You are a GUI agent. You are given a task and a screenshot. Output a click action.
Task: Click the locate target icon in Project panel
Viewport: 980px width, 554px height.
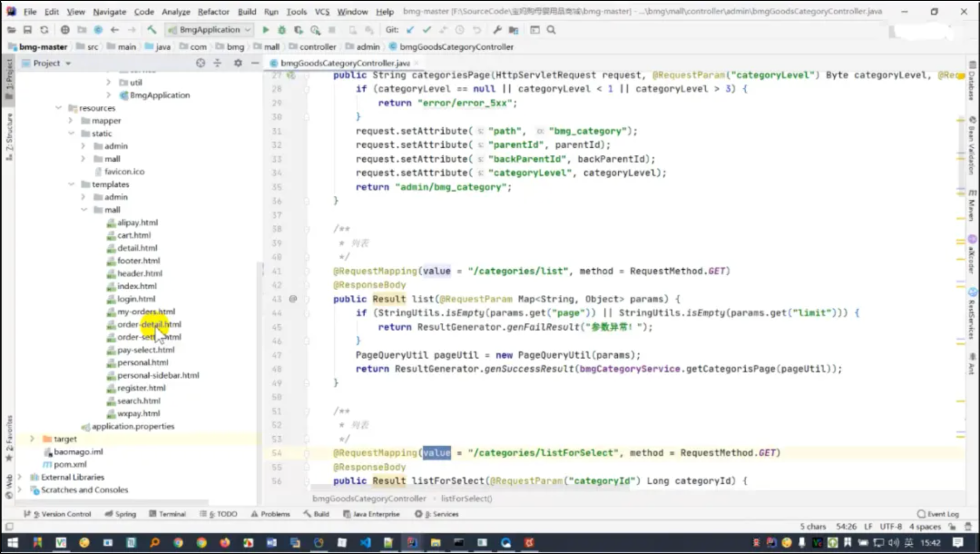coord(201,63)
